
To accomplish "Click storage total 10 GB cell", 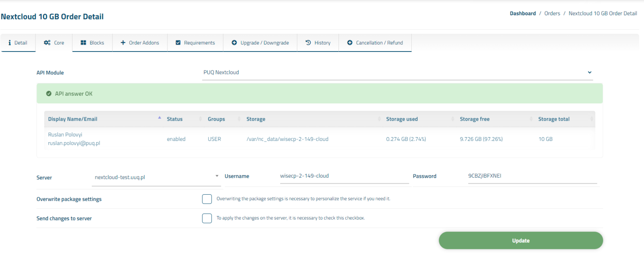I will tap(545, 139).
